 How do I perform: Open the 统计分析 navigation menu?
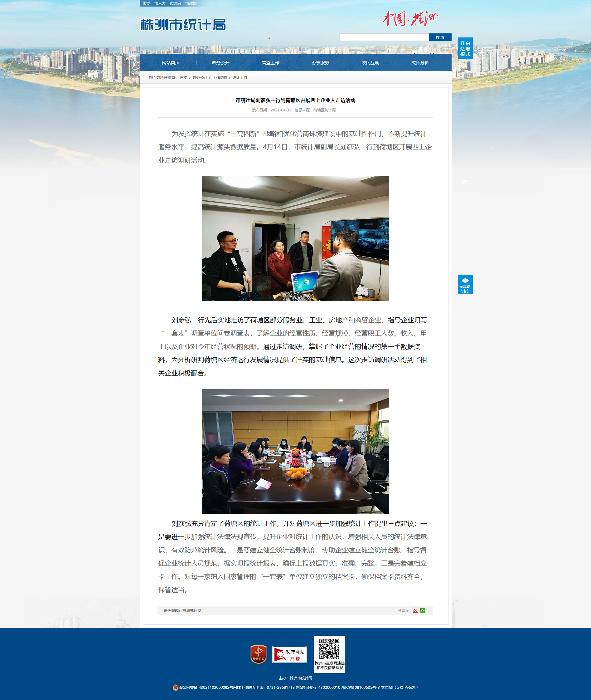pyautogui.click(x=420, y=63)
